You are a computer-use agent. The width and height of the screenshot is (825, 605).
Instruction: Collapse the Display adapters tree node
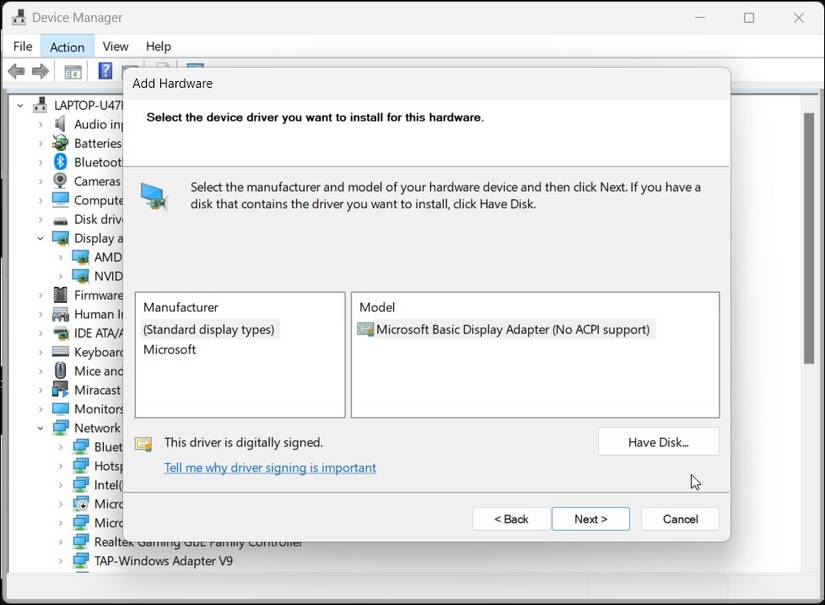[x=41, y=238]
